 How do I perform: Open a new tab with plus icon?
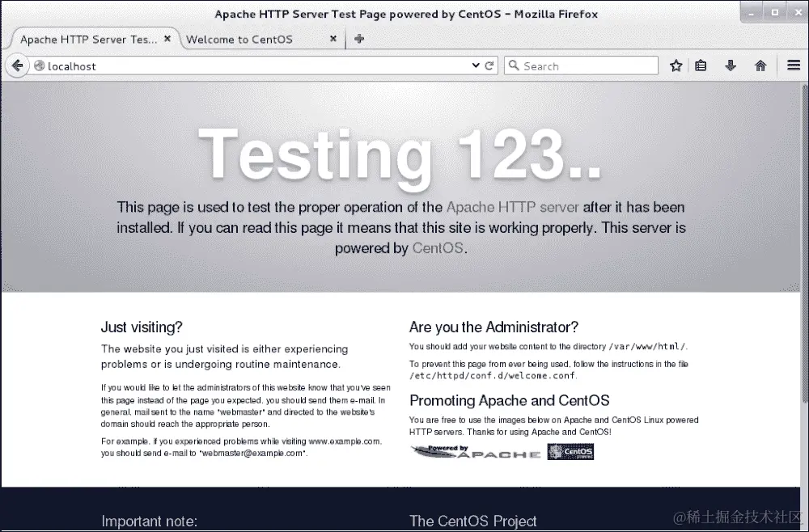click(x=360, y=39)
